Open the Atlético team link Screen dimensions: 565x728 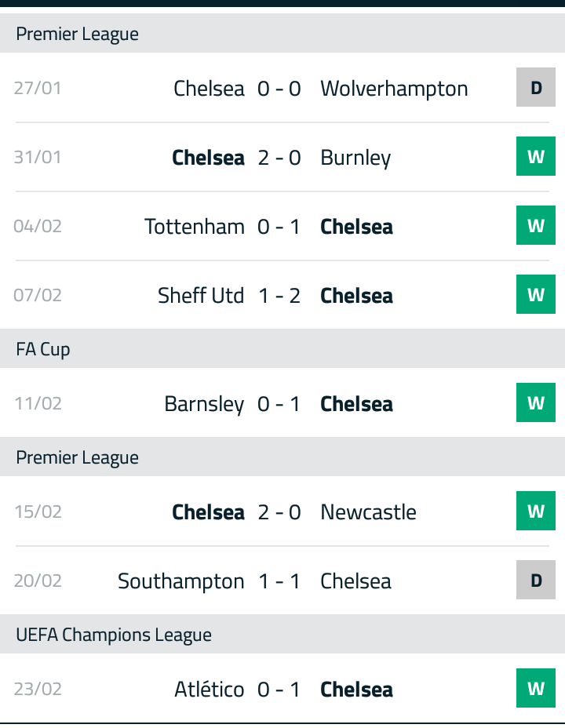click(210, 689)
